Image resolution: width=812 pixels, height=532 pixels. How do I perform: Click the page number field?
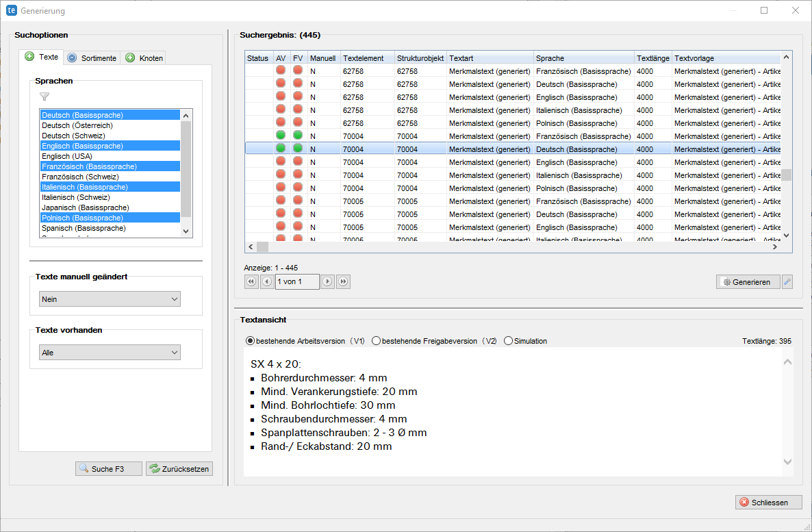[x=297, y=282]
